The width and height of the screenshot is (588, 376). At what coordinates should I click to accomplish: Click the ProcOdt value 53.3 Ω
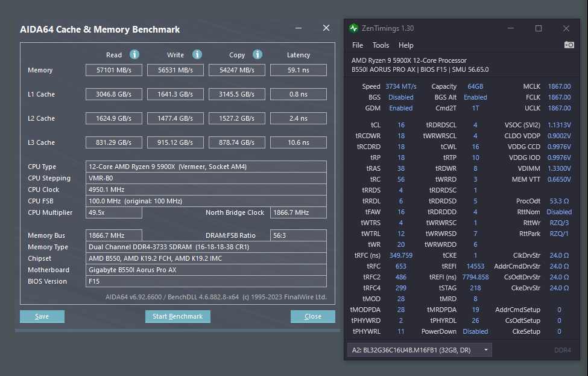click(x=559, y=201)
